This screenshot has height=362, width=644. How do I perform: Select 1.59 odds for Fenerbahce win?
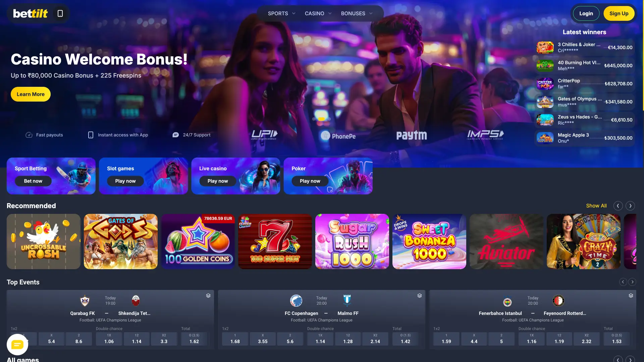click(x=446, y=339)
